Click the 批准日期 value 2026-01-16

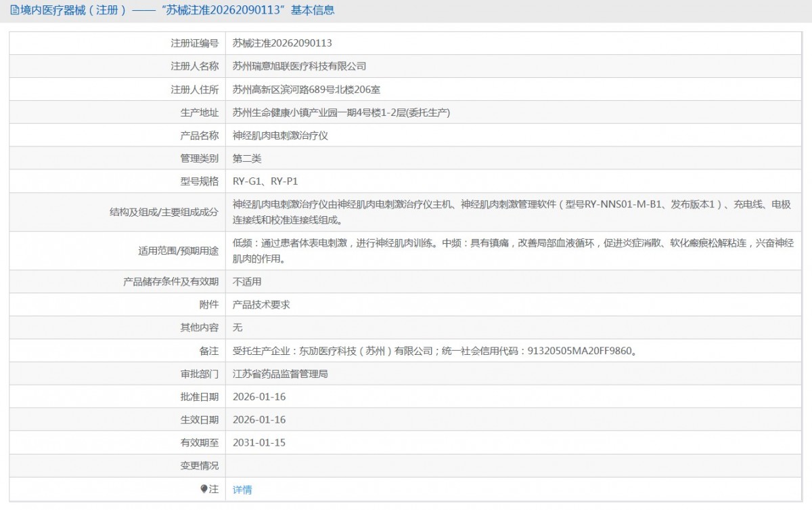(259, 397)
